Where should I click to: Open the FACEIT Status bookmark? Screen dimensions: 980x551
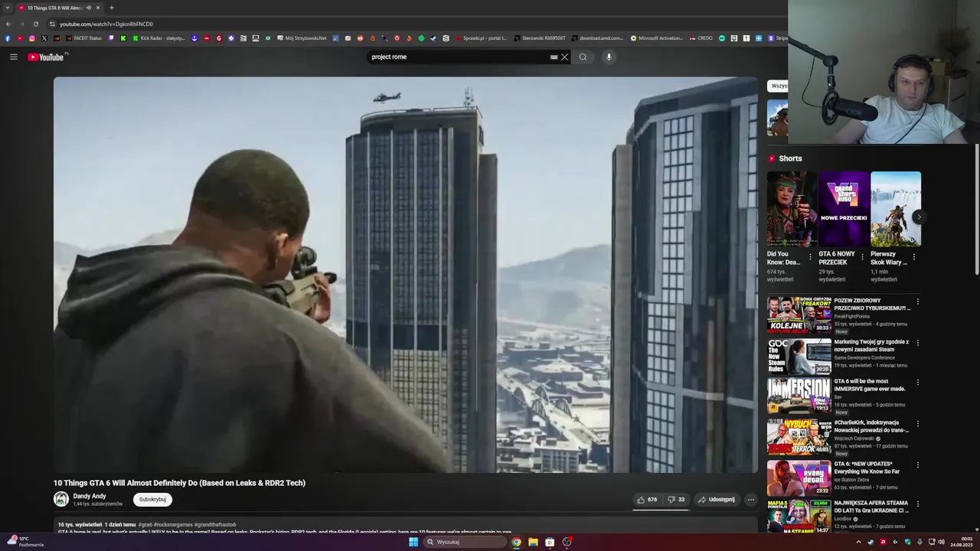[x=83, y=38]
